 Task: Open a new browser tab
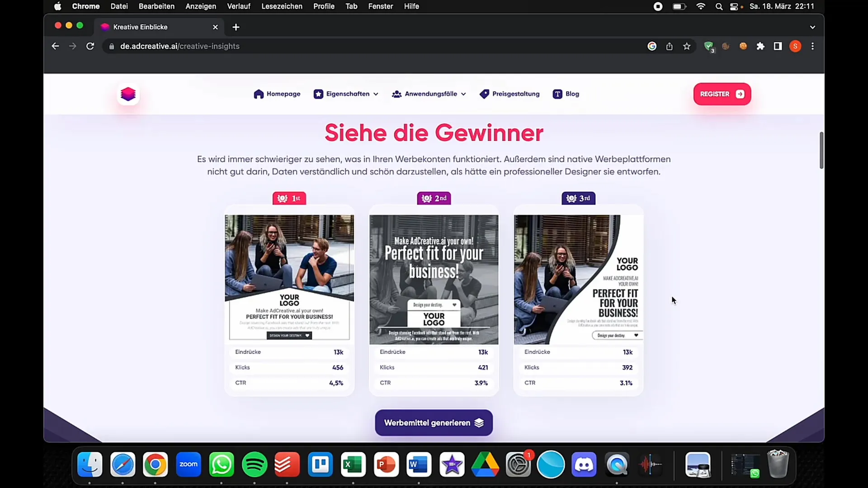(x=236, y=27)
